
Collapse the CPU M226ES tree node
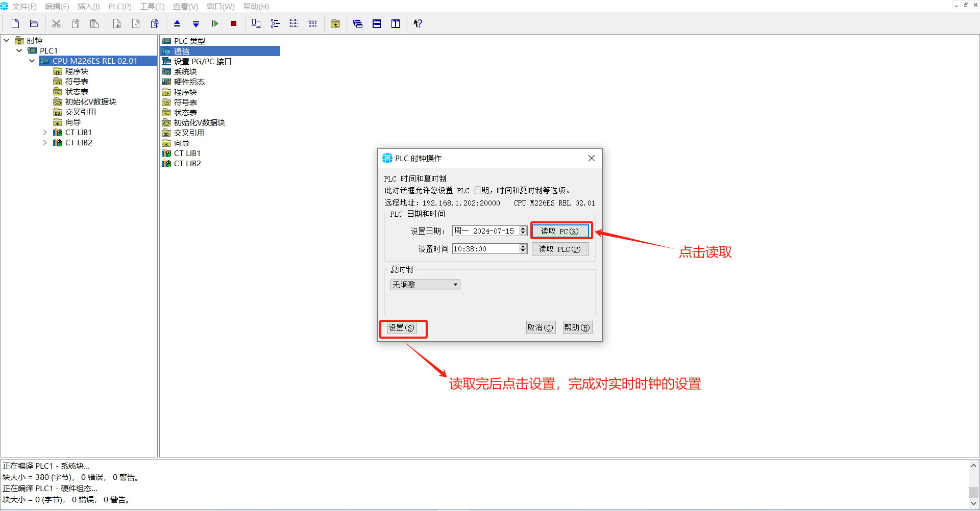(32, 61)
